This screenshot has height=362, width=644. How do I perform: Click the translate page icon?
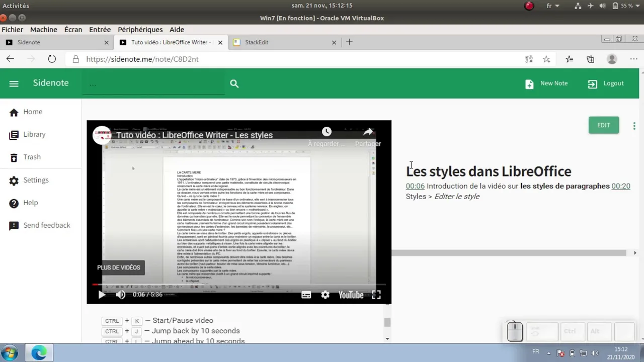coord(529,59)
